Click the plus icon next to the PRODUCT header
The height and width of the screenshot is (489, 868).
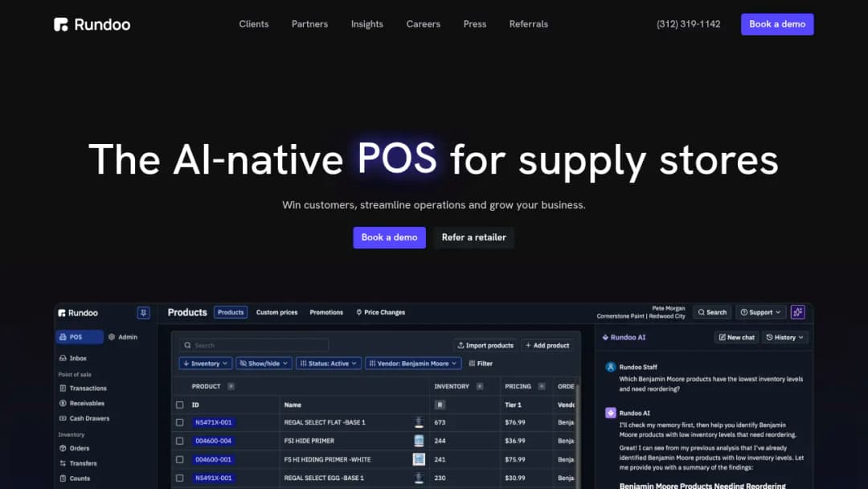coord(231,387)
